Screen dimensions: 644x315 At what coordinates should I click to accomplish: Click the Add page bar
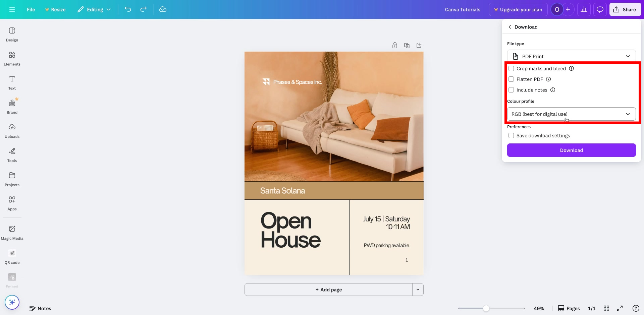329,289
